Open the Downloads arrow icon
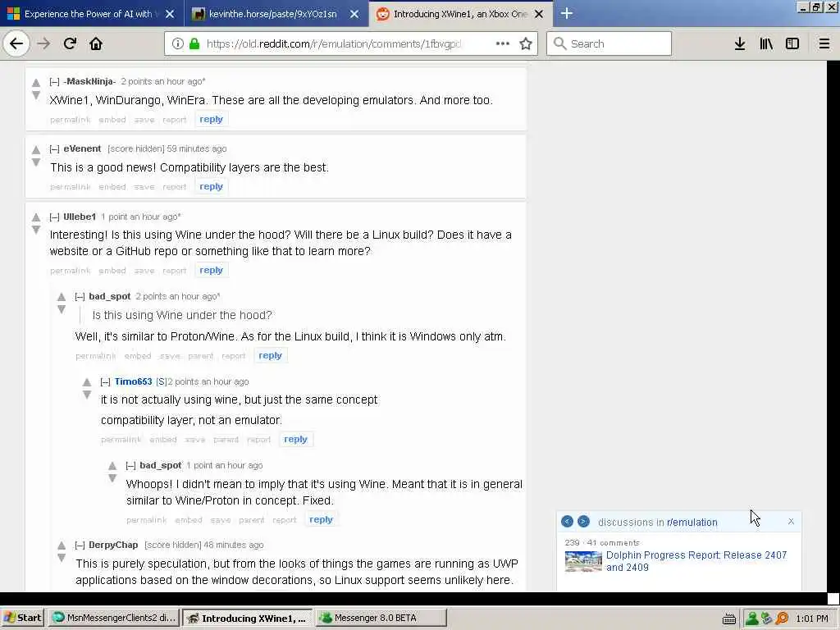Viewport: 840px width, 630px height. click(x=740, y=43)
